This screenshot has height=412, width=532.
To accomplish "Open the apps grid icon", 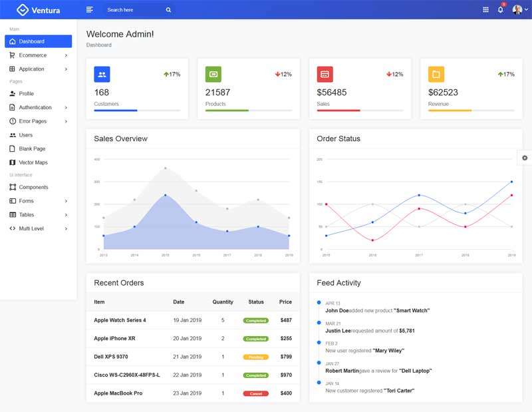I will (x=485, y=10).
